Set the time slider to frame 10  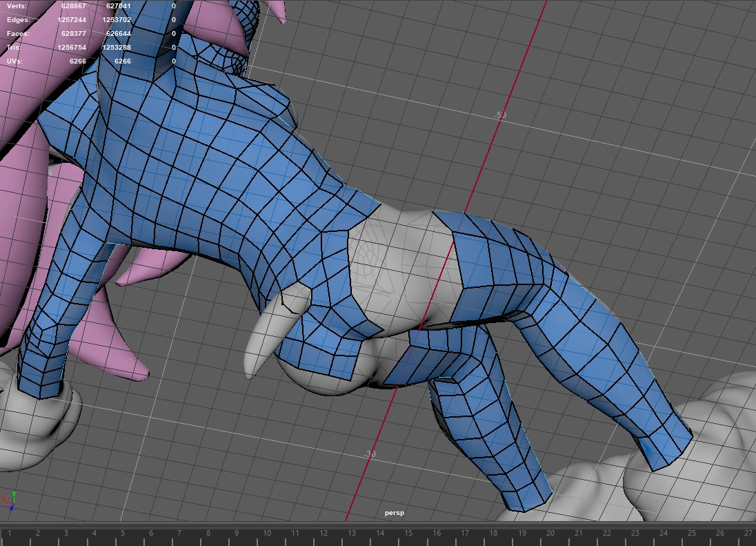click(x=266, y=533)
